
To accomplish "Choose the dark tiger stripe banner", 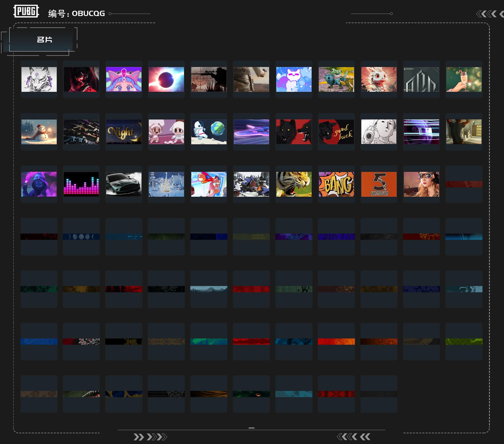I will pyautogui.click(x=209, y=394).
